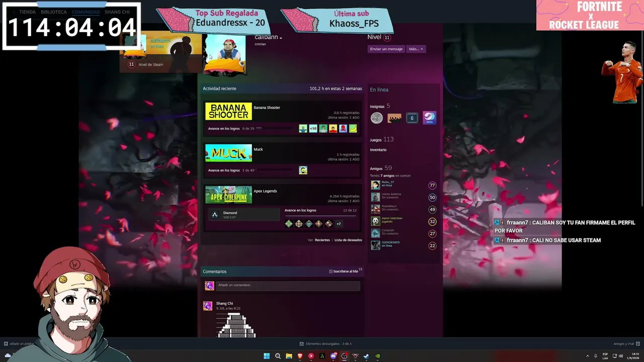This screenshot has height=362, width=644.
Task: Open Nvidia app from the taskbar
Action: point(377,356)
